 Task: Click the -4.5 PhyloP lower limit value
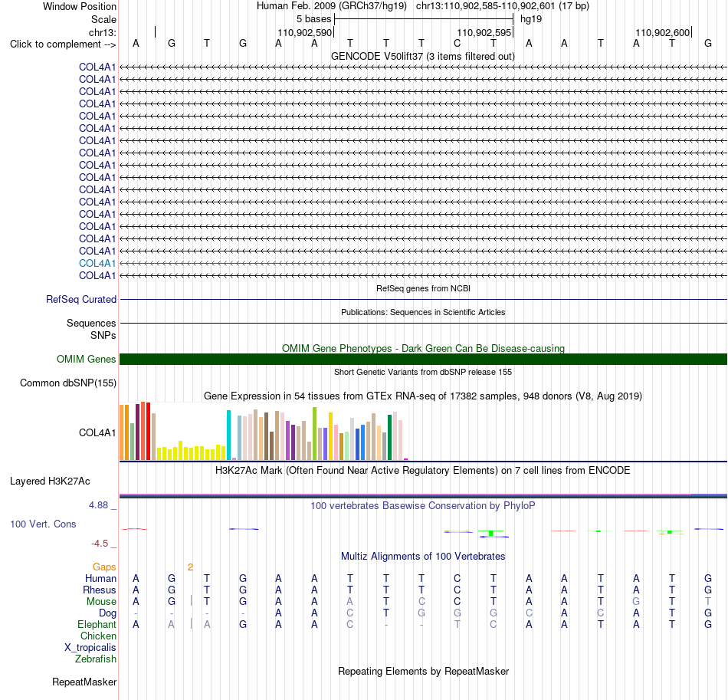pos(100,544)
